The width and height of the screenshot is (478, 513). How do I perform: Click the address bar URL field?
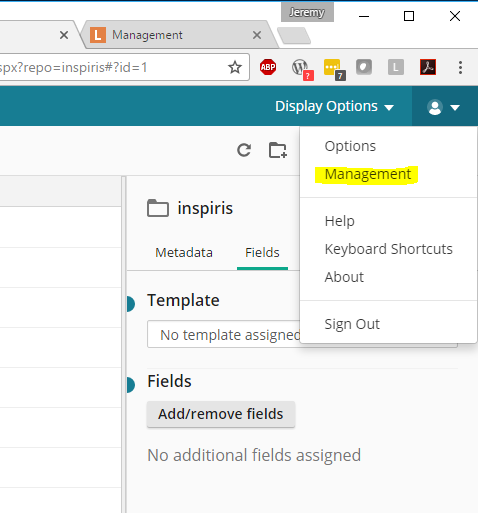[113, 67]
